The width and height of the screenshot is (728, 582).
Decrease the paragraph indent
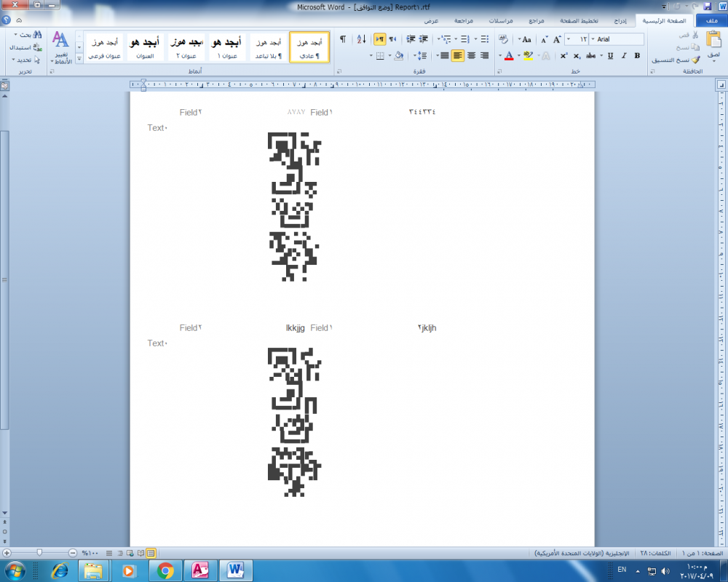[424, 39]
